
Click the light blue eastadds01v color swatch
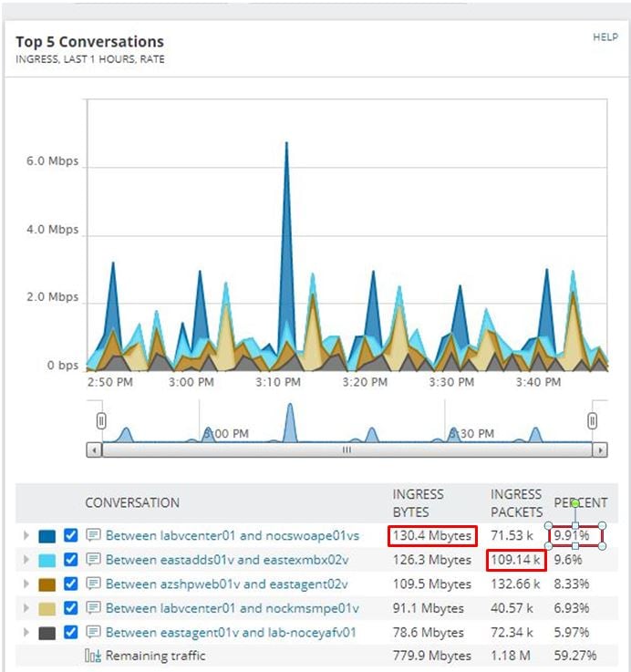pos(47,560)
